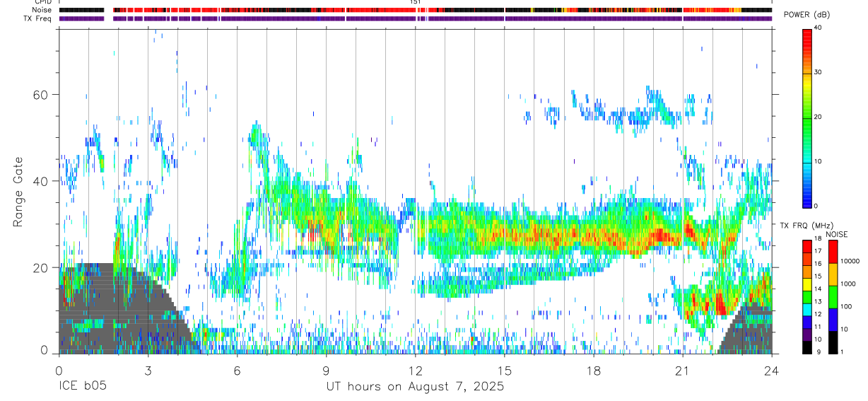The width and height of the screenshot is (868, 401).
Task: Click the 100 noise legend value
Action: coord(845,306)
